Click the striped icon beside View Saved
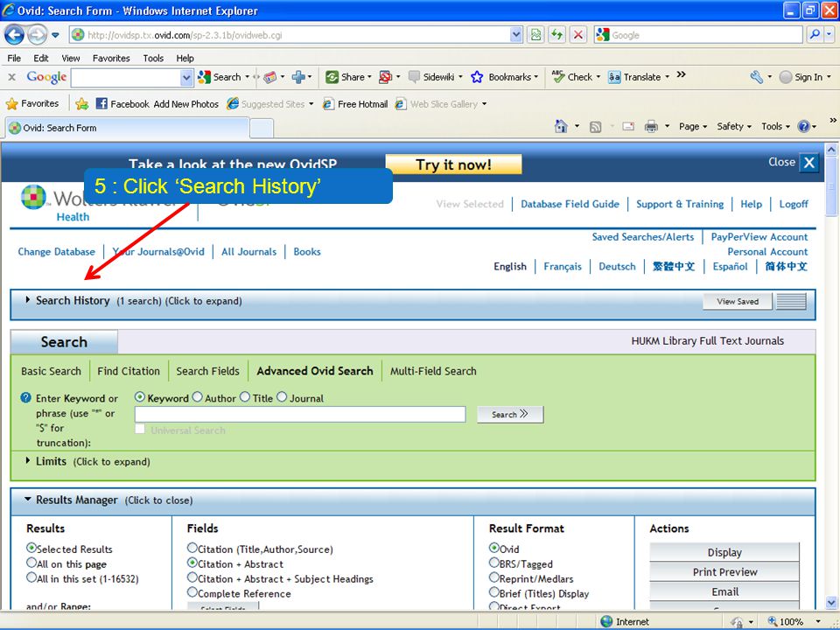Screen dimensions: 840x630 [791, 301]
